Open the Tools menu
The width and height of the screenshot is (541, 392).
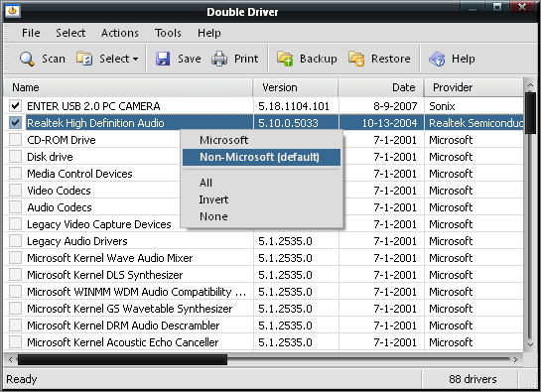pos(168,33)
